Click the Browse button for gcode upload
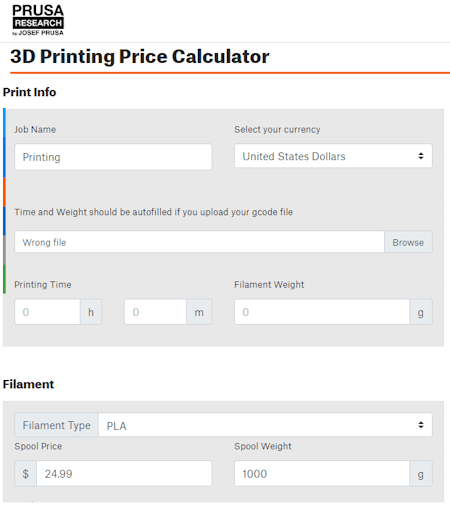The height and width of the screenshot is (506, 450). coord(408,242)
